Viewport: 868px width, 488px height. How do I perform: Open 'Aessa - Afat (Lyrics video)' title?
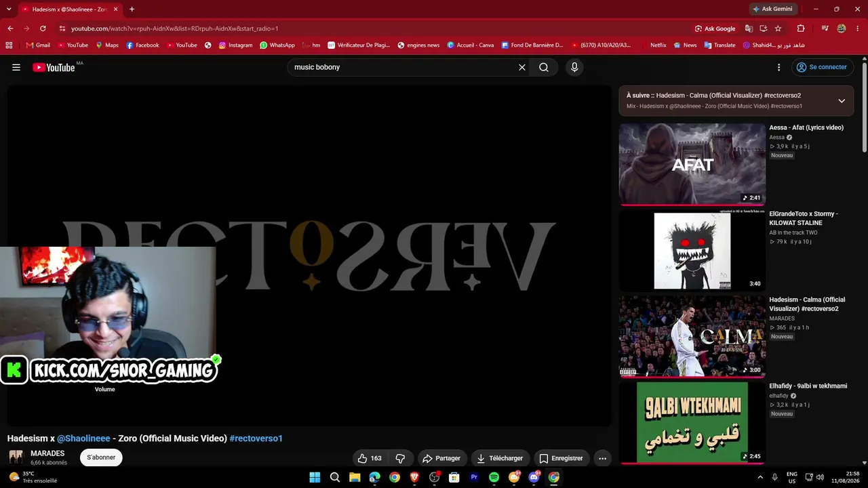pyautogui.click(x=806, y=127)
